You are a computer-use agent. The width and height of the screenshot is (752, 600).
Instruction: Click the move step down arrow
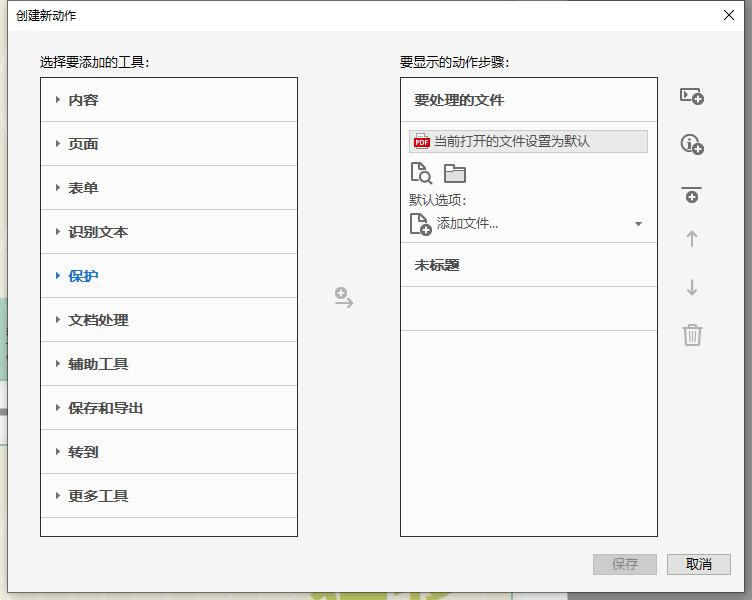[x=692, y=287]
